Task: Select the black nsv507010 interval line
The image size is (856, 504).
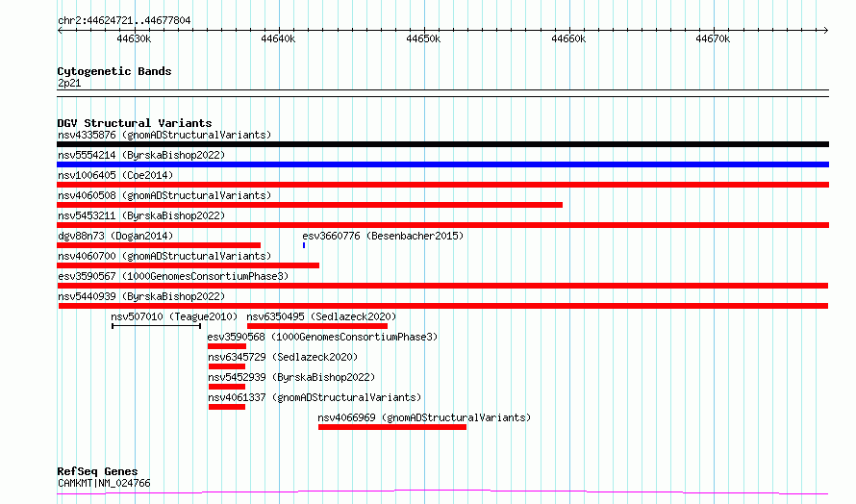Action: [156, 326]
